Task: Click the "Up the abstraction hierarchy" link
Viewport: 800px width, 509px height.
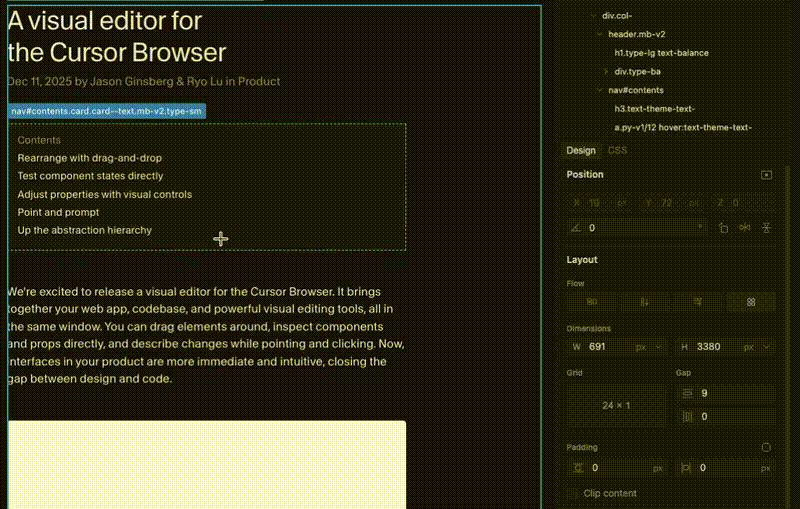Action: [x=85, y=230]
